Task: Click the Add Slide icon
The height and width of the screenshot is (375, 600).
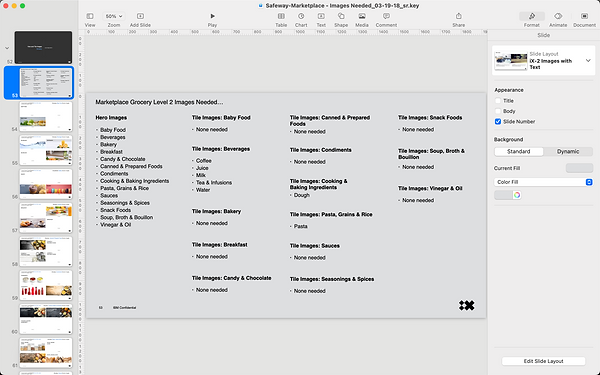Action: [140, 16]
